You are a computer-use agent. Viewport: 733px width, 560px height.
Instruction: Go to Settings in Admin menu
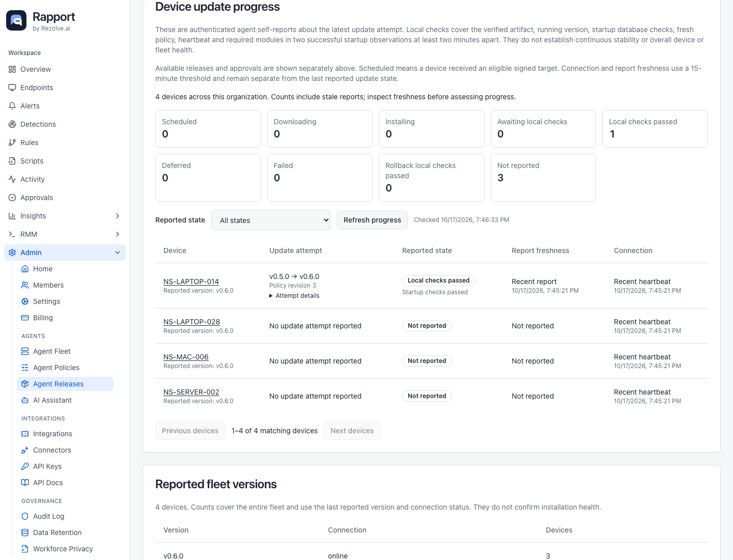pos(65,301)
